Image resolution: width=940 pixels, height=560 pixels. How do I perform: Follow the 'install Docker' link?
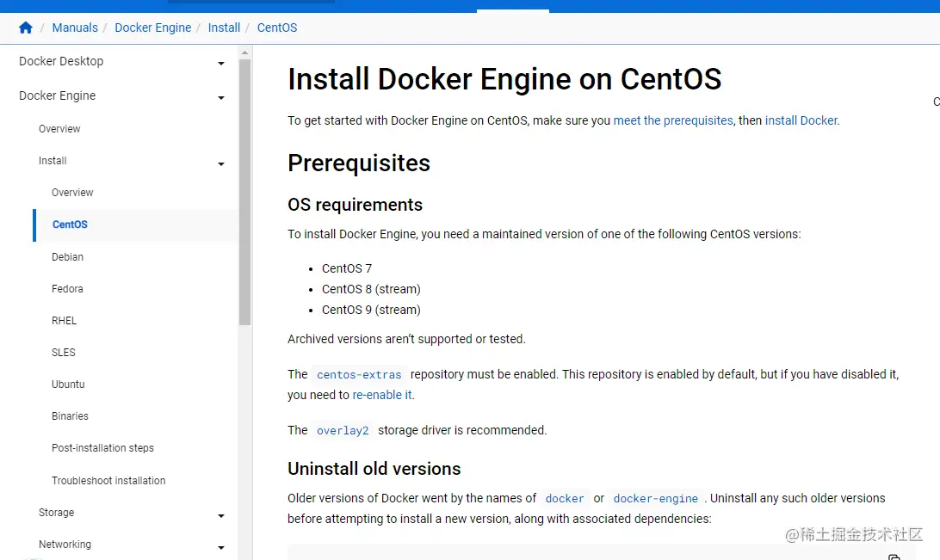coord(801,120)
